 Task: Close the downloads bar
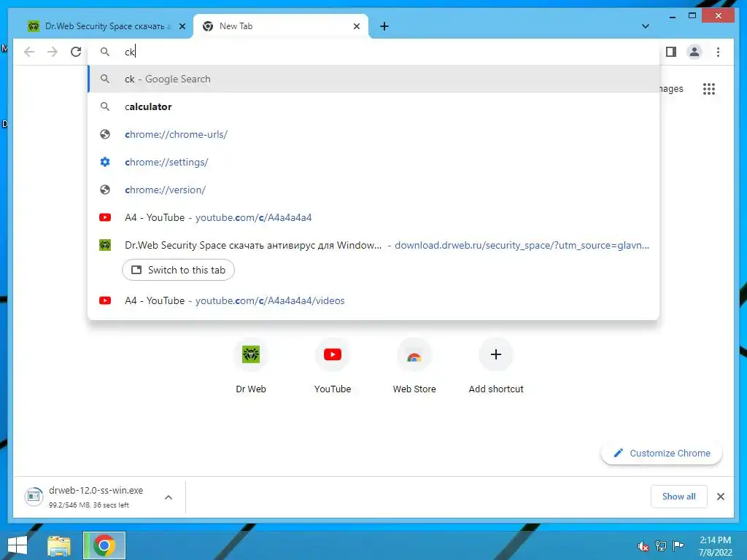point(720,497)
